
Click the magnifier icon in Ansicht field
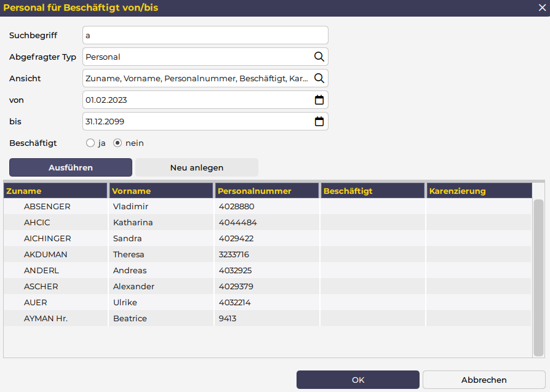click(319, 78)
